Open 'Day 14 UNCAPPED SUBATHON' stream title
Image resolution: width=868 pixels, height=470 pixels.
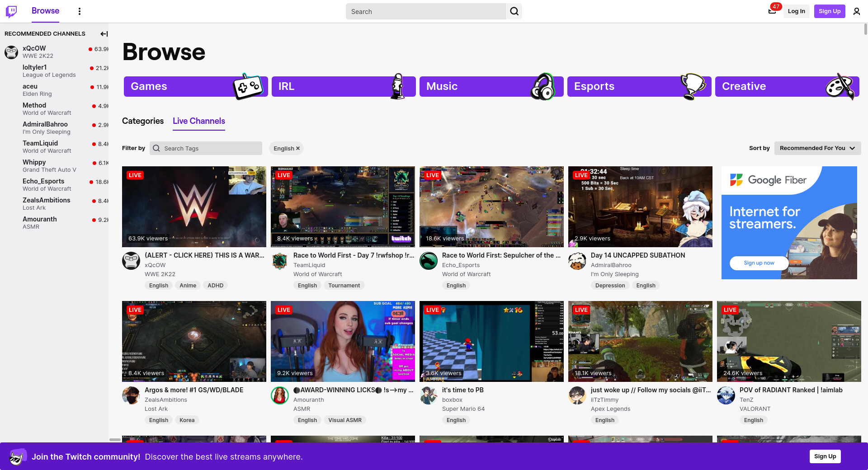(638, 255)
